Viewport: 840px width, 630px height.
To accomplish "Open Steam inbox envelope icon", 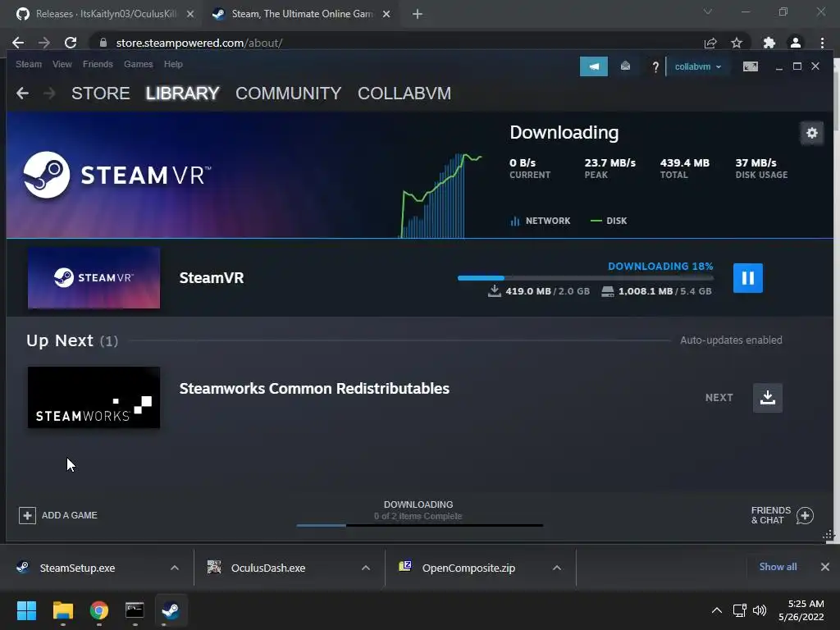I will coord(624,66).
